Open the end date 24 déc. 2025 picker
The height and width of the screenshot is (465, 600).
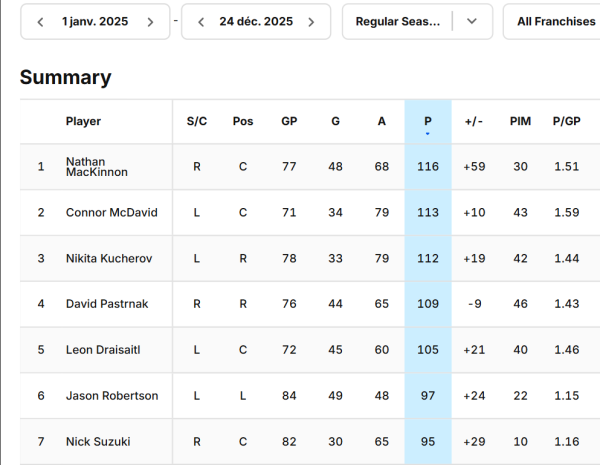(256, 21)
